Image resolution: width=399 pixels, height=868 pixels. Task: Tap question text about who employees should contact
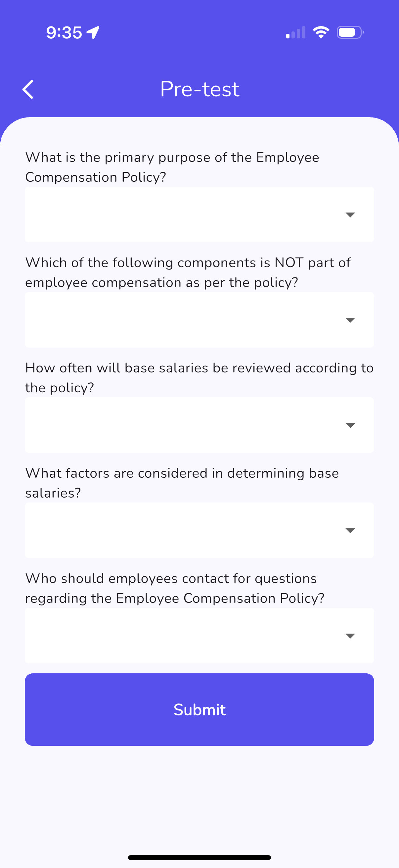pyautogui.click(x=175, y=588)
